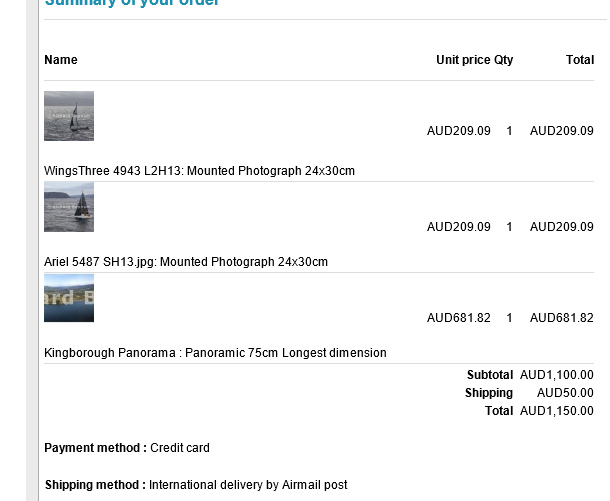Screen dimensions: 610x501
Task: Open the WingsThree 4943 L2H13 product name
Action: coord(199,171)
